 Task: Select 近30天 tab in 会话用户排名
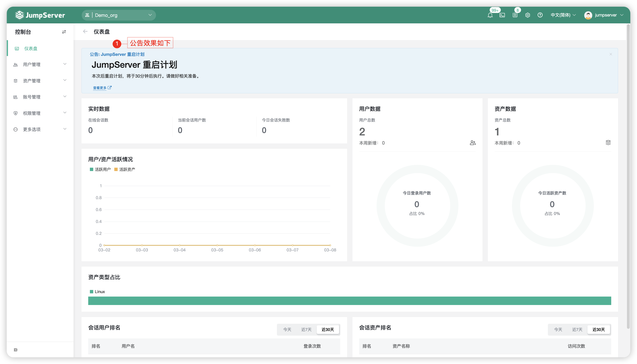coord(328,329)
